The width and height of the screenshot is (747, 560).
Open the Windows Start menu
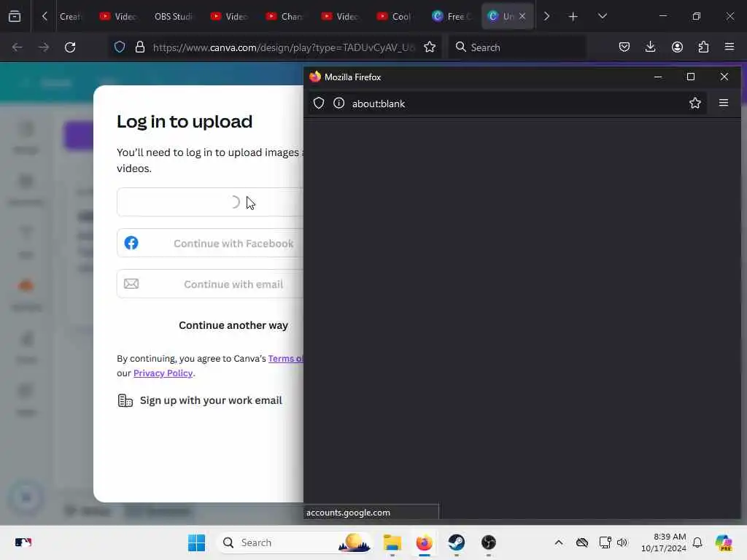196,542
